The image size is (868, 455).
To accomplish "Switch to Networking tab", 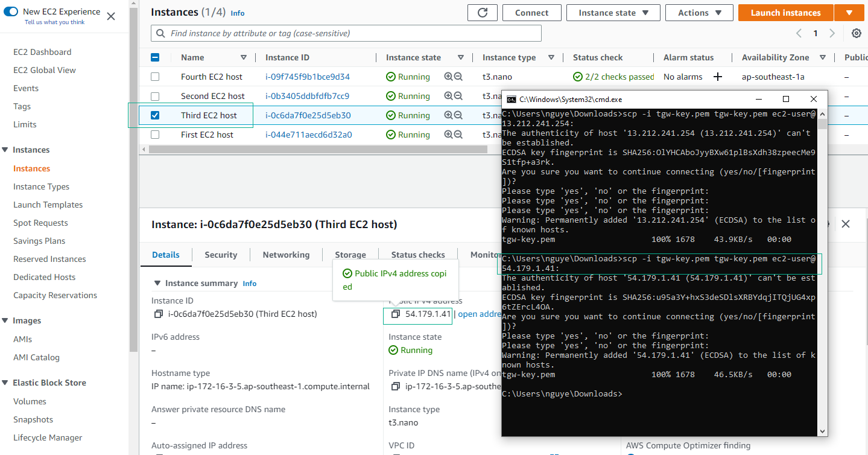I will 286,255.
